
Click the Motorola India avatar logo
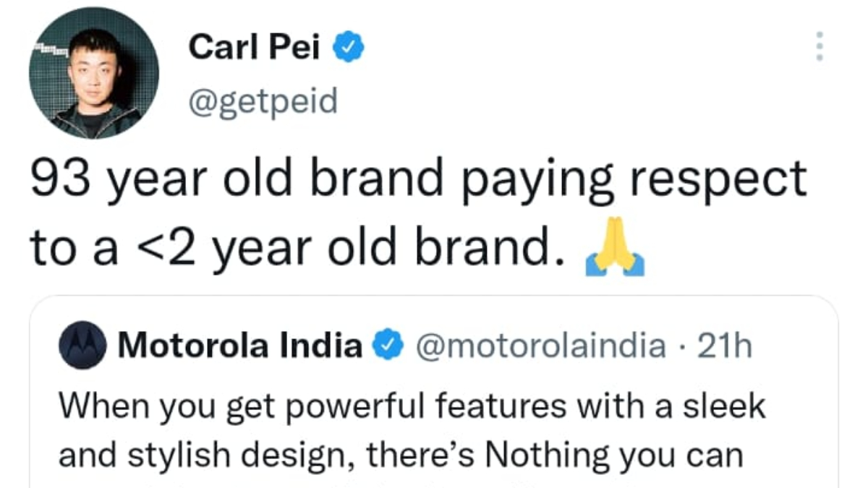(82, 345)
